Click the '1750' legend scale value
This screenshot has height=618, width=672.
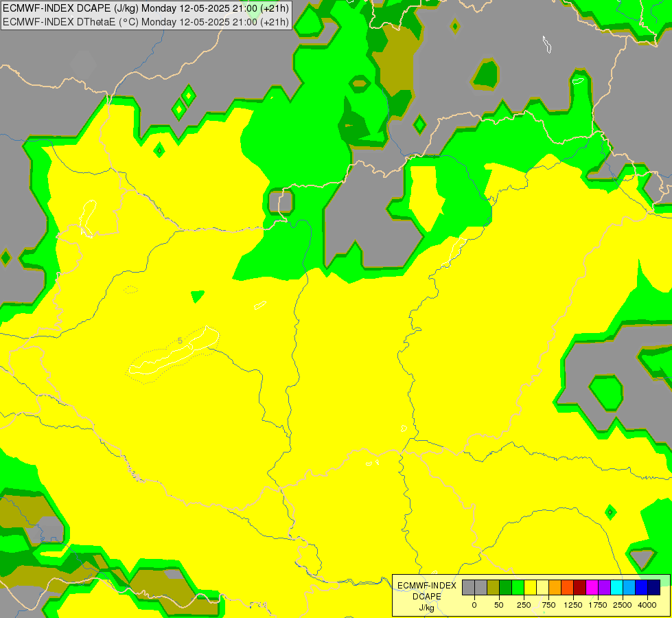(598, 605)
